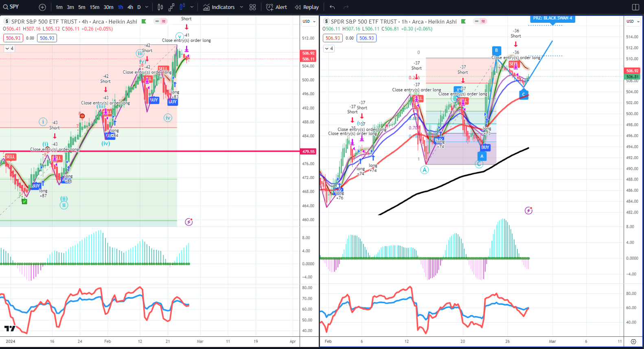Click the blue 506.93 buy button on 4h chart
Screen dimensions: 644x349
[47, 38]
